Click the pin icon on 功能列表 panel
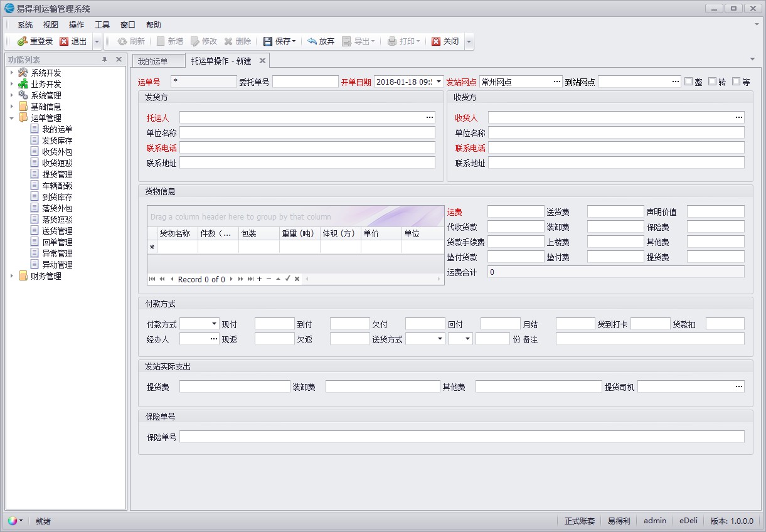The image size is (766, 532). click(106, 60)
